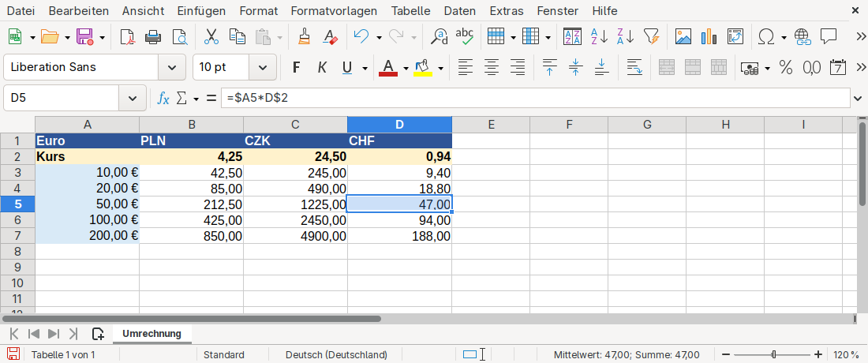Open the Function Wizard fx button

163,98
